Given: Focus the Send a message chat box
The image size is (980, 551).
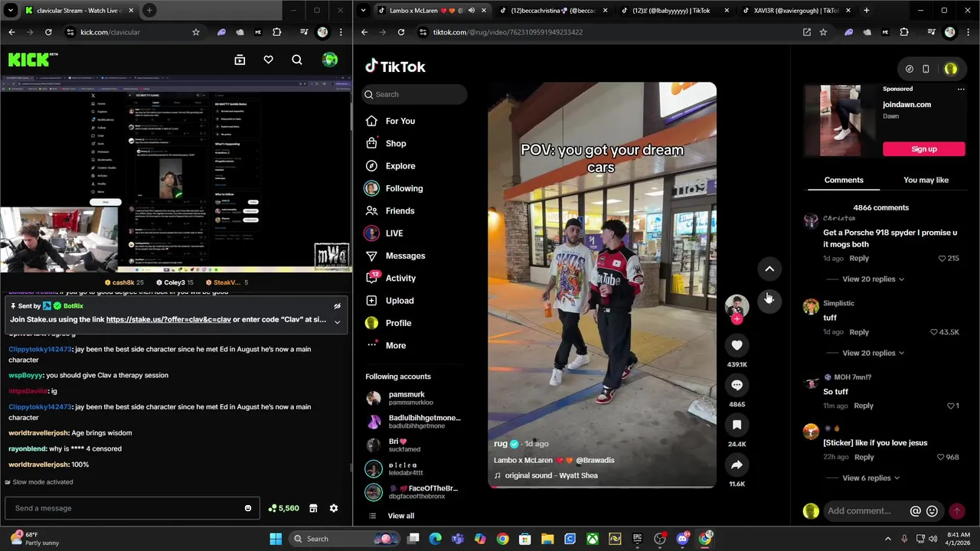Looking at the screenshot, I should point(130,508).
